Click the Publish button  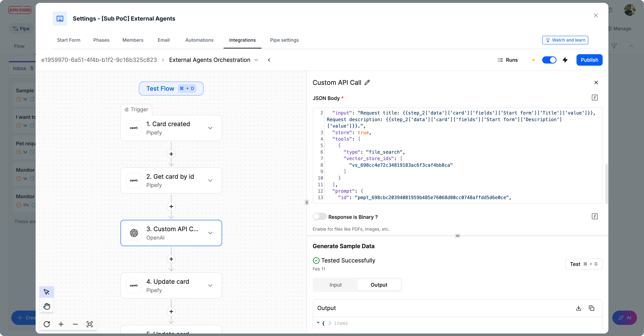[589, 60]
